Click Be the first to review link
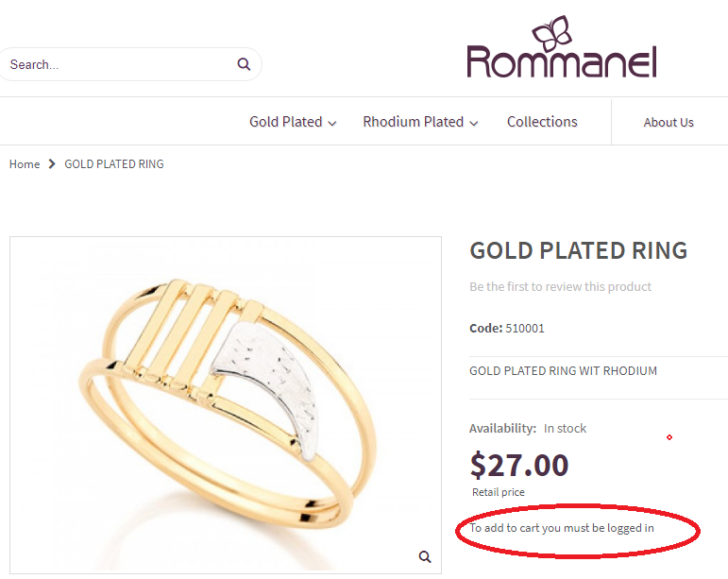 (560, 286)
